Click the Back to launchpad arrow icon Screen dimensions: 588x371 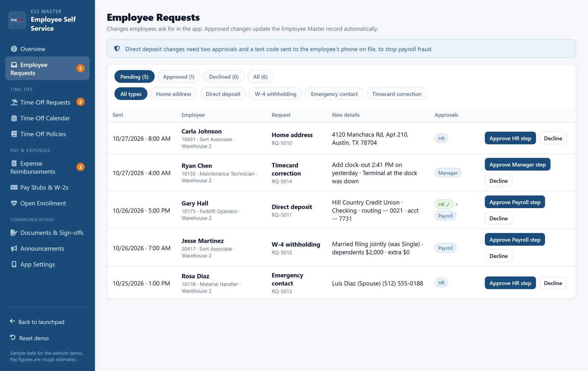click(x=12, y=321)
